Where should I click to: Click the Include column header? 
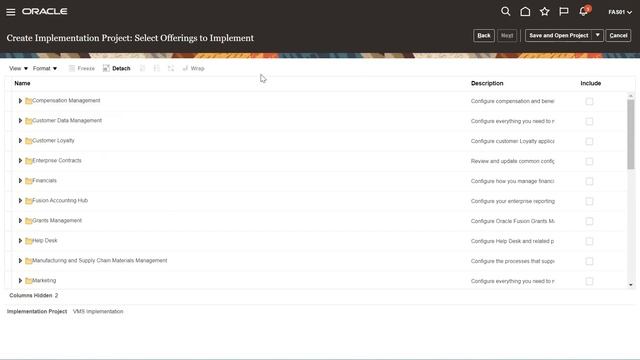(x=591, y=83)
